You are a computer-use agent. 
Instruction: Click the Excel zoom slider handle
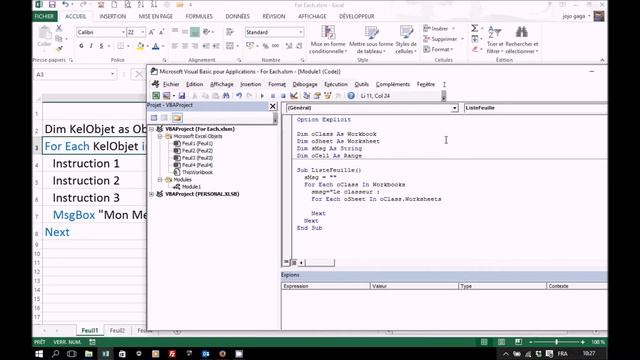556,342
